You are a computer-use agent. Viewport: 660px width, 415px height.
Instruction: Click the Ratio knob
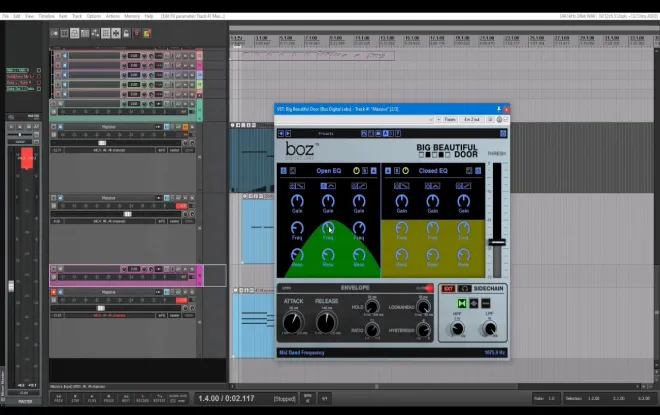[x=372, y=330]
